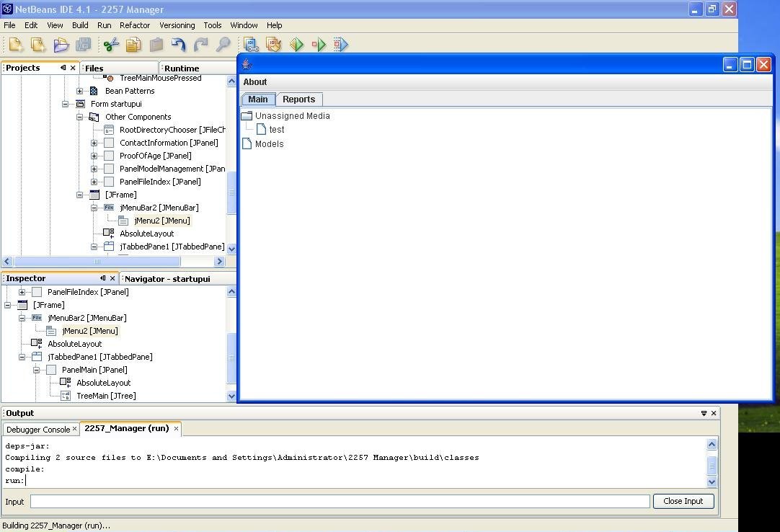
Task: Collapse the Other Components tree node
Action: [79, 117]
